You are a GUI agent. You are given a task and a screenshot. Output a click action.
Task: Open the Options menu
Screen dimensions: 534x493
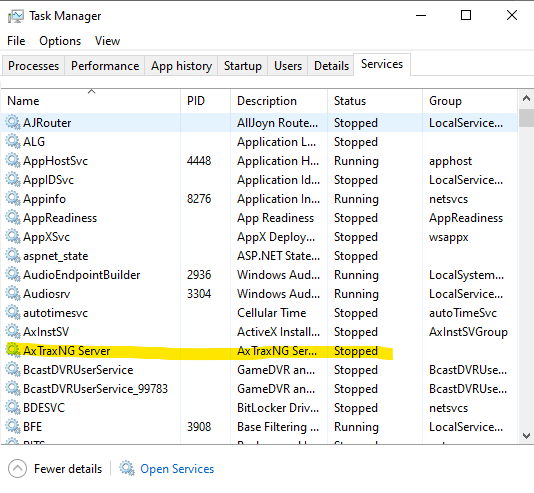[x=60, y=41]
